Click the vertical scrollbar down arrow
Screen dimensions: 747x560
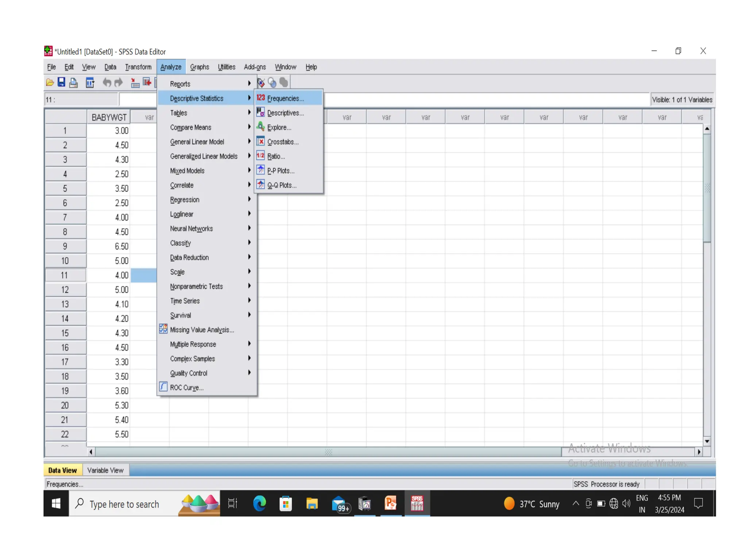(x=707, y=441)
